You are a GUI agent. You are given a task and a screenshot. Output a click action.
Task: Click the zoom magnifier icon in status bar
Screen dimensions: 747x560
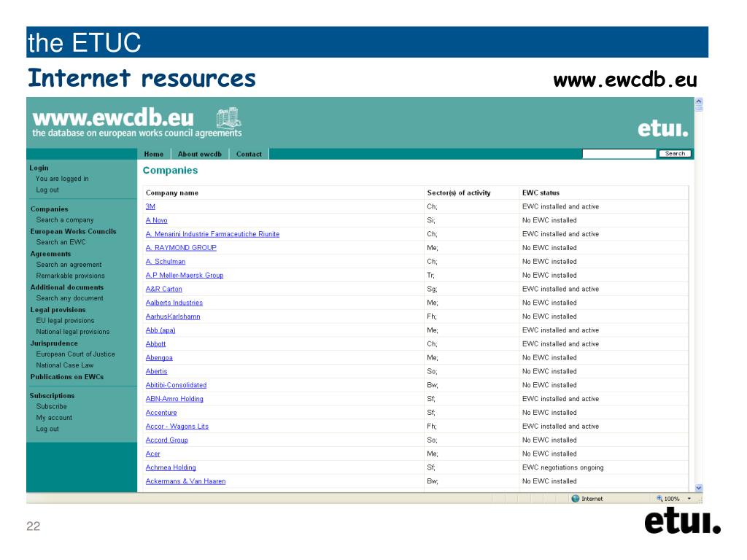pos(659,499)
